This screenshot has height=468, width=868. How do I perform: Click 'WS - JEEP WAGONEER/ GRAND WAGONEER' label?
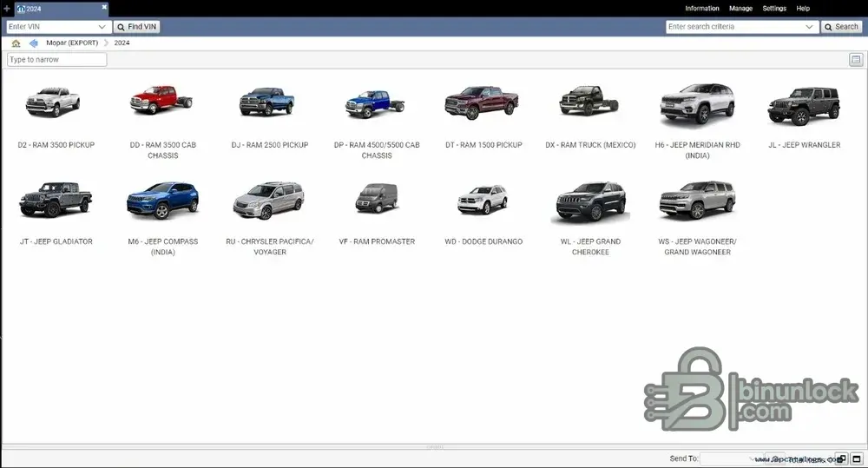[698, 247]
